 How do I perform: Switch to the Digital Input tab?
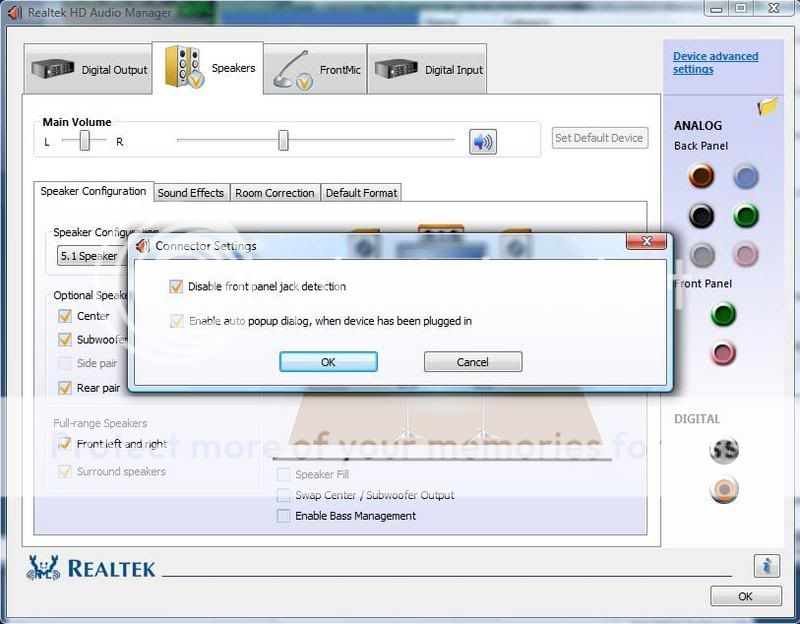(x=427, y=69)
